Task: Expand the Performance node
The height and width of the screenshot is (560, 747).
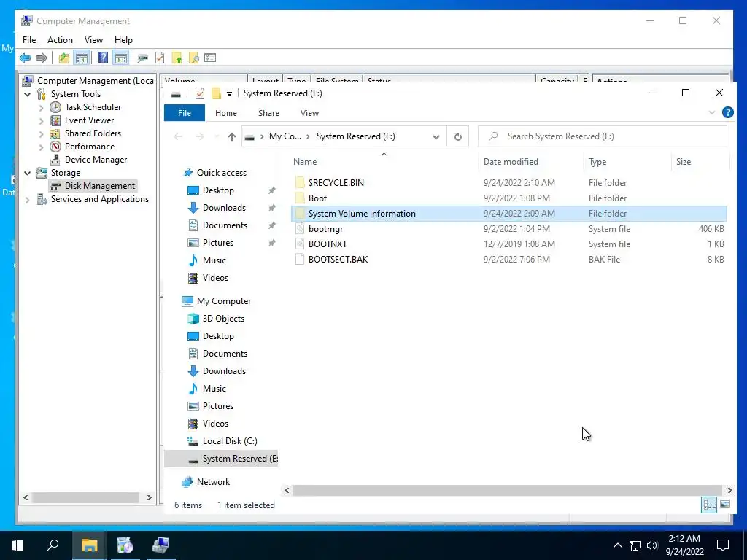Action: click(x=41, y=147)
